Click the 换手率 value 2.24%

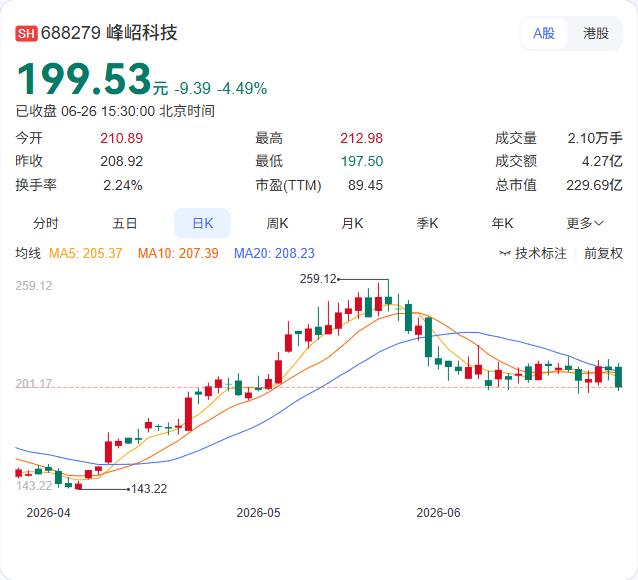tap(122, 185)
